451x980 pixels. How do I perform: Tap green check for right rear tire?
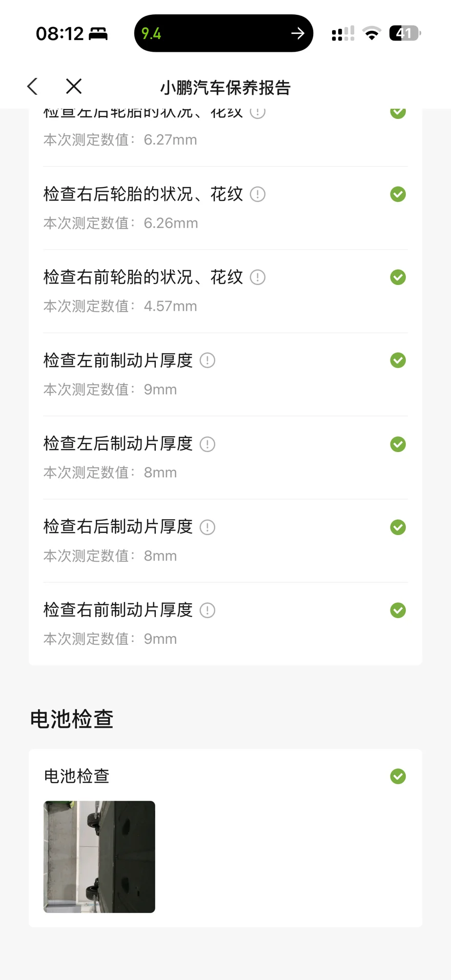[x=398, y=194]
